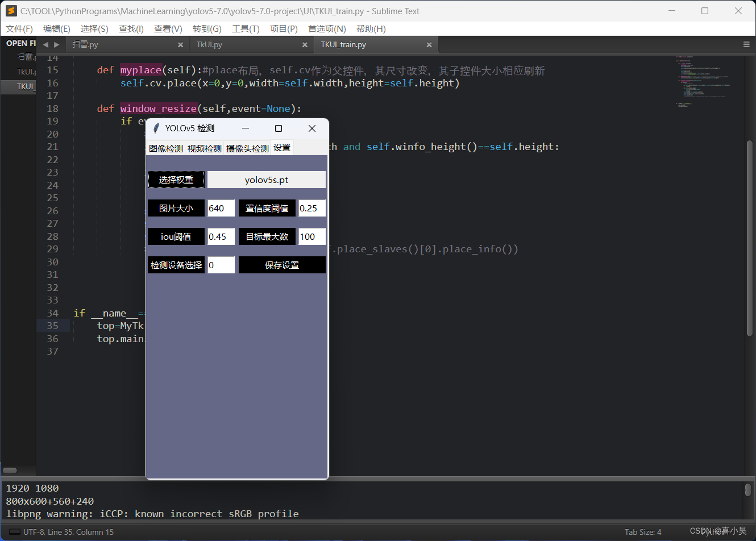Click the libpng warning console line
Screen dimensions: 756x541
pos(152,514)
